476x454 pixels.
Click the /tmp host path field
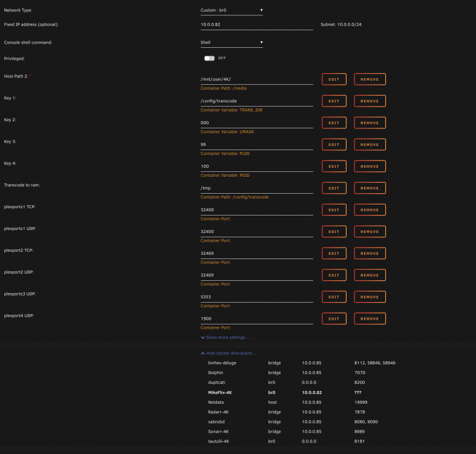pyautogui.click(x=256, y=188)
